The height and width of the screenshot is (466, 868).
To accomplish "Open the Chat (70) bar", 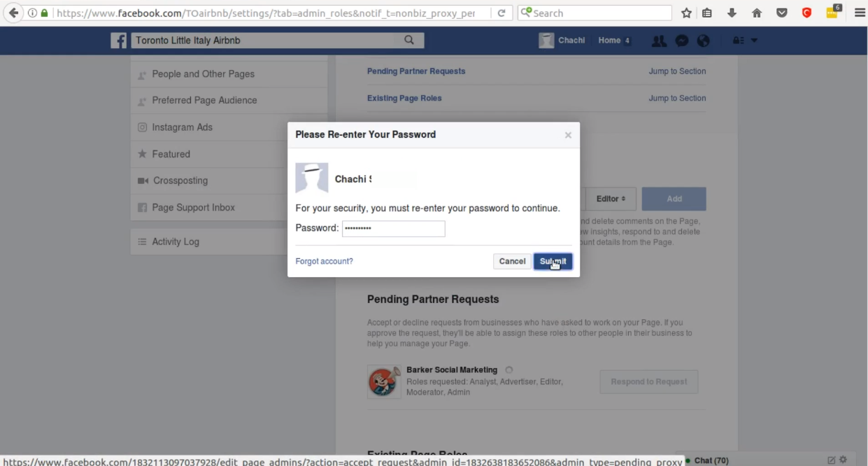I will click(711, 460).
